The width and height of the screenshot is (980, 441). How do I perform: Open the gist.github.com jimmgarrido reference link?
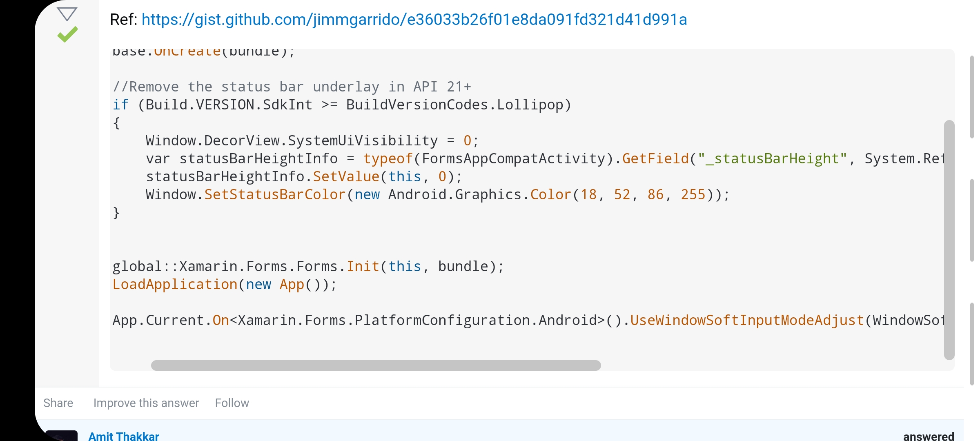(414, 20)
